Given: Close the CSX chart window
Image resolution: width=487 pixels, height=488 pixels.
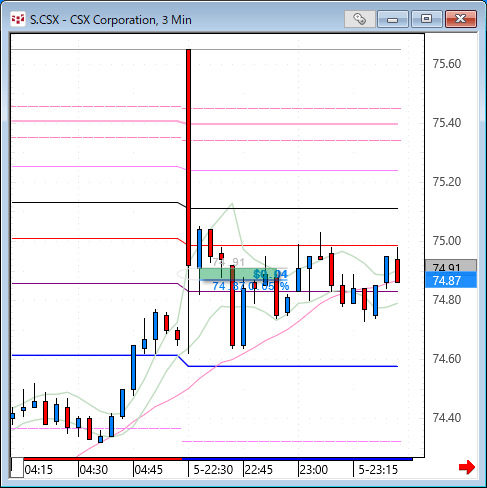Looking at the screenshot, I should pos(461,19).
